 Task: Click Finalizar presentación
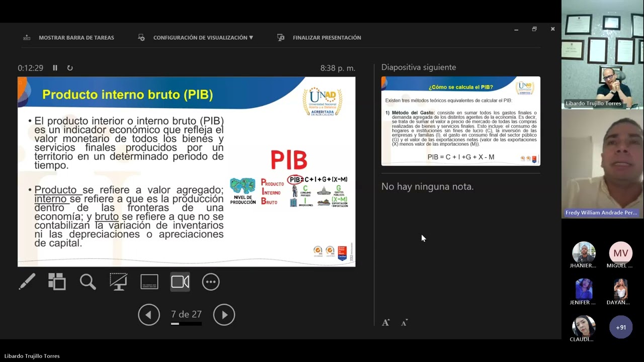(x=319, y=38)
